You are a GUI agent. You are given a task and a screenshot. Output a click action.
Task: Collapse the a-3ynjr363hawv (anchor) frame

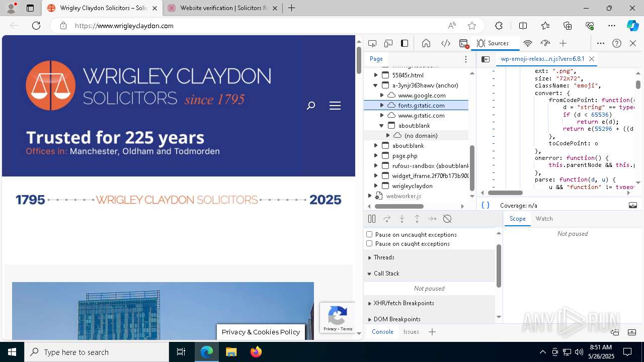(375, 85)
